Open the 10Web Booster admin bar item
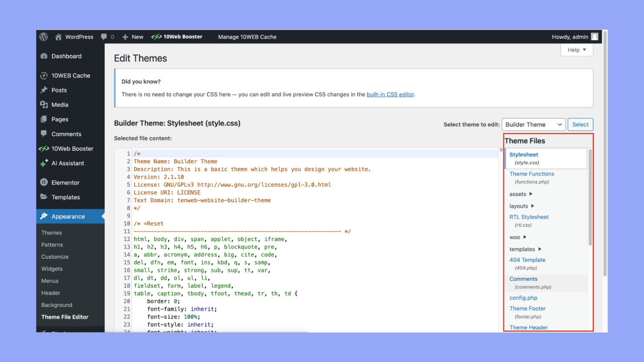The width and height of the screenshot is (644, 362). click(177, 37)
